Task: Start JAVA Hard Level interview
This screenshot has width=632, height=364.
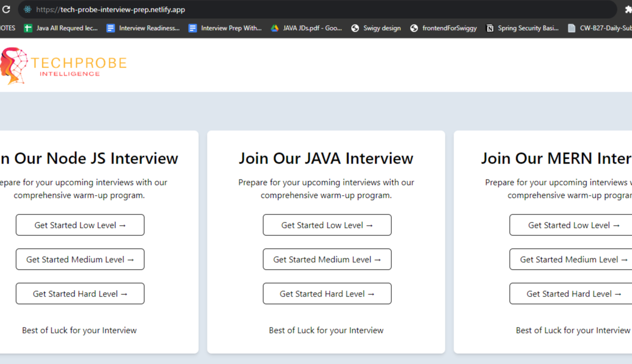Action: point(327,293)
